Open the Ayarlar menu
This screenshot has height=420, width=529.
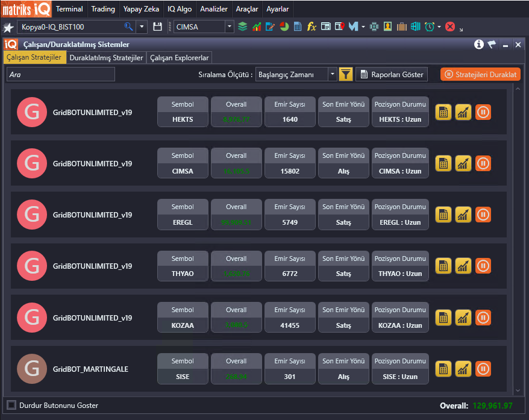coord(277,9)
